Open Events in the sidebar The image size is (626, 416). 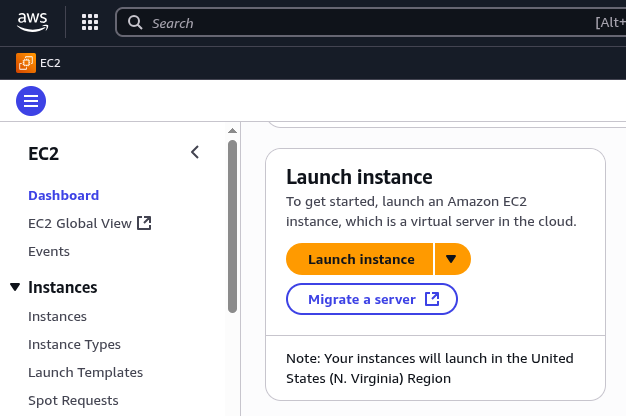[x=49, y=252]
